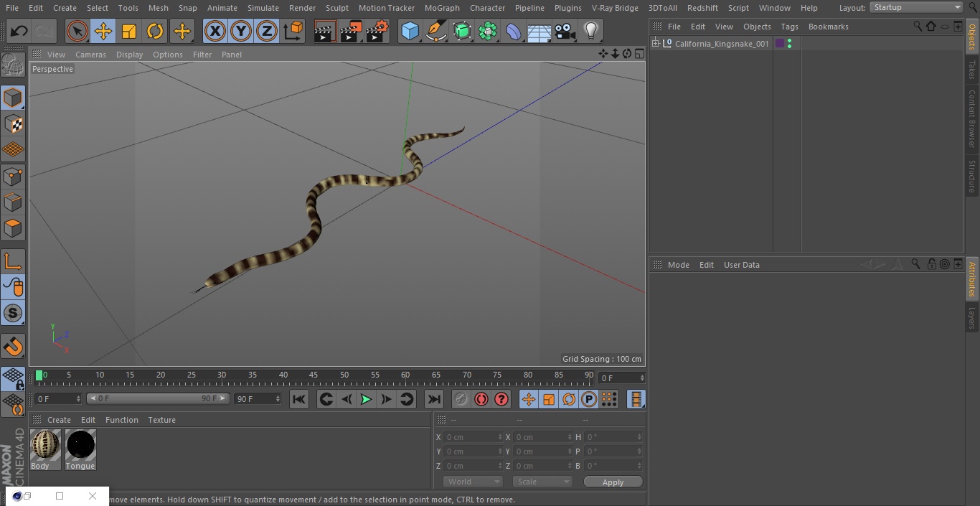Add a Camera object
This screenshot has height=506, width=980.
coord(565,31)
